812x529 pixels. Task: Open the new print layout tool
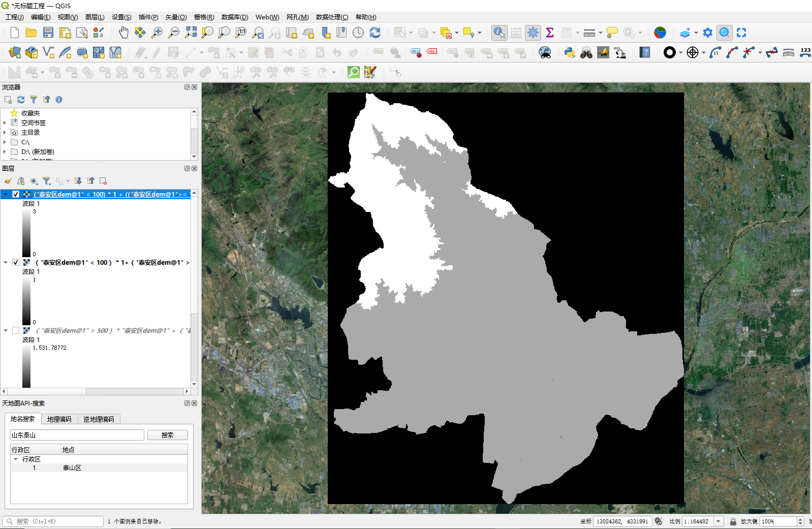coord(65,33)
